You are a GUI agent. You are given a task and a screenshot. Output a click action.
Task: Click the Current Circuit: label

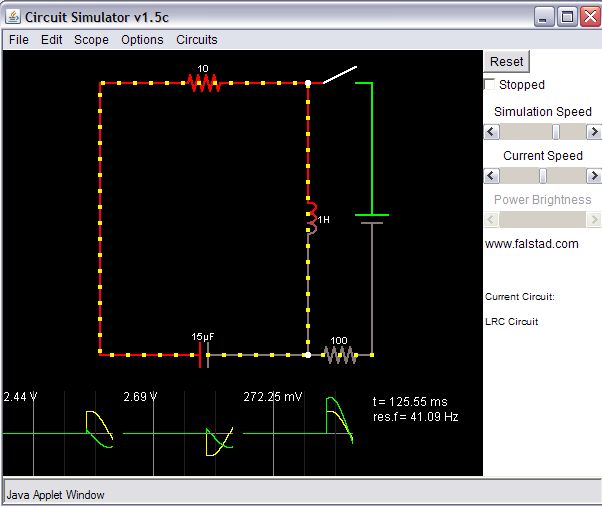[x=519, y=297]
